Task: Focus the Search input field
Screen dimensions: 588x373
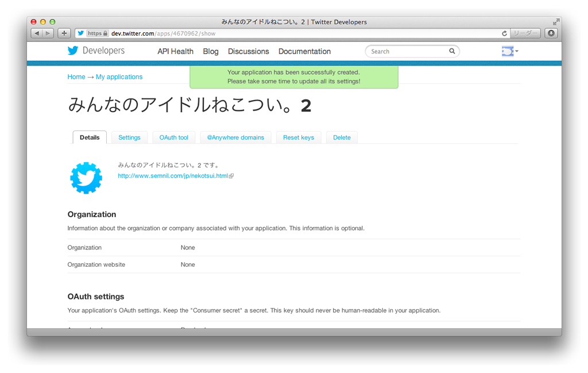Action: tap(412, 51)
